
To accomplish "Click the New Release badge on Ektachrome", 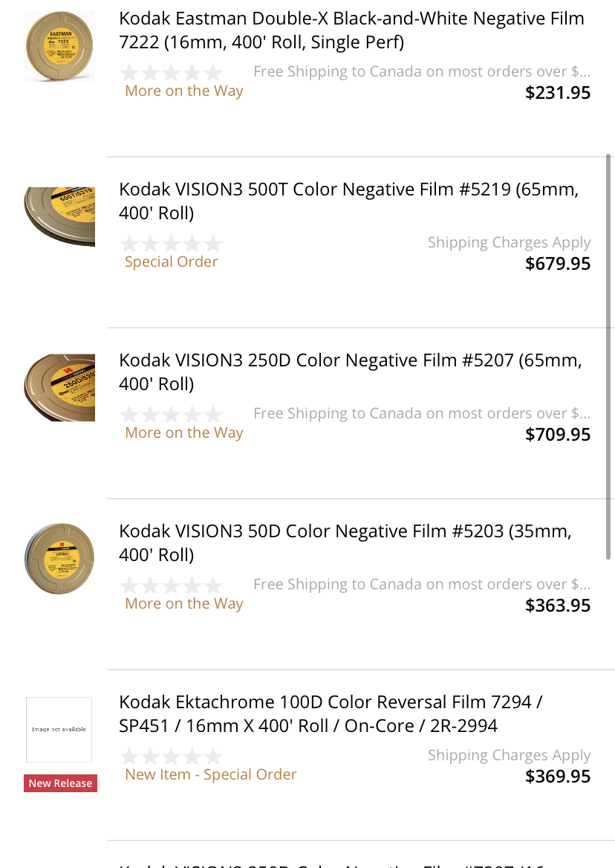I will 60,783.
